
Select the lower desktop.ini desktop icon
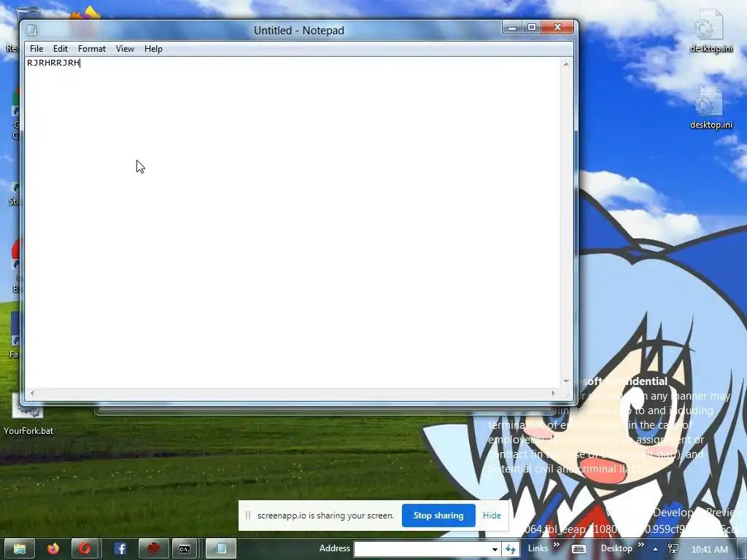tap(711, 108)
